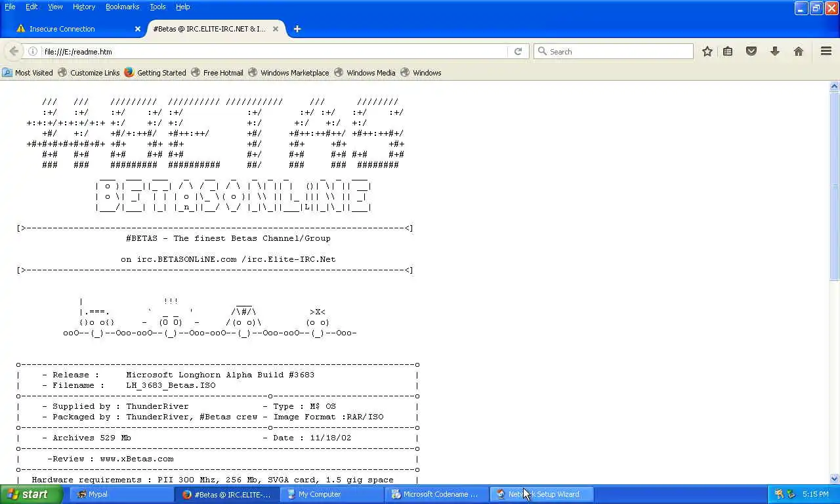The height and width of the screenshot is (504, 840).
Task: Click Image Format :RAR/ISO text
Action: click(x=328, y=417)
